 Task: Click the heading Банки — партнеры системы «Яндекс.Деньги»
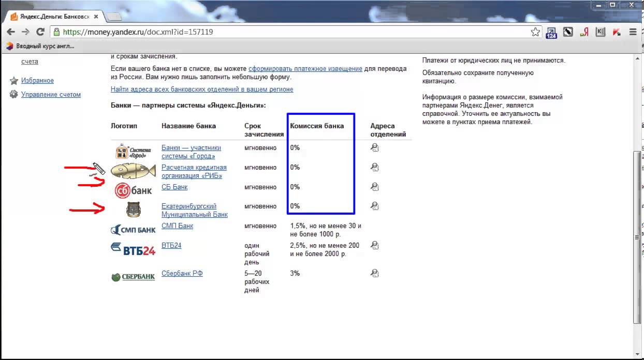point(188,106)
